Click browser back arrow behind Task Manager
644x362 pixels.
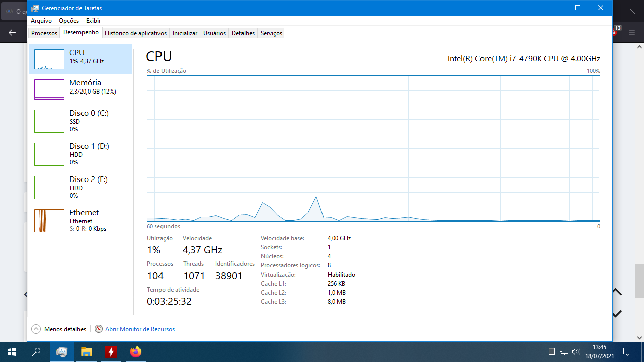13,32
